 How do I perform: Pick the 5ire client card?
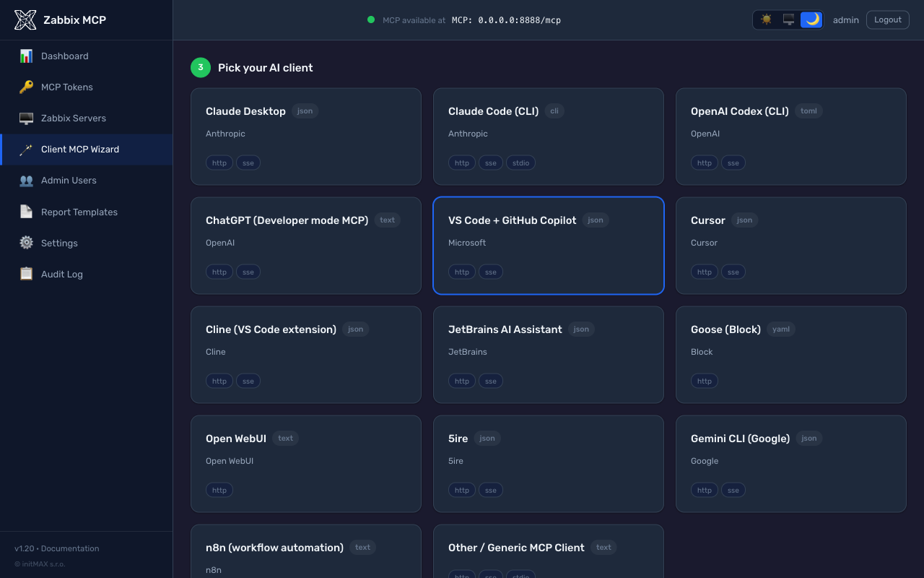pos(549,464)
